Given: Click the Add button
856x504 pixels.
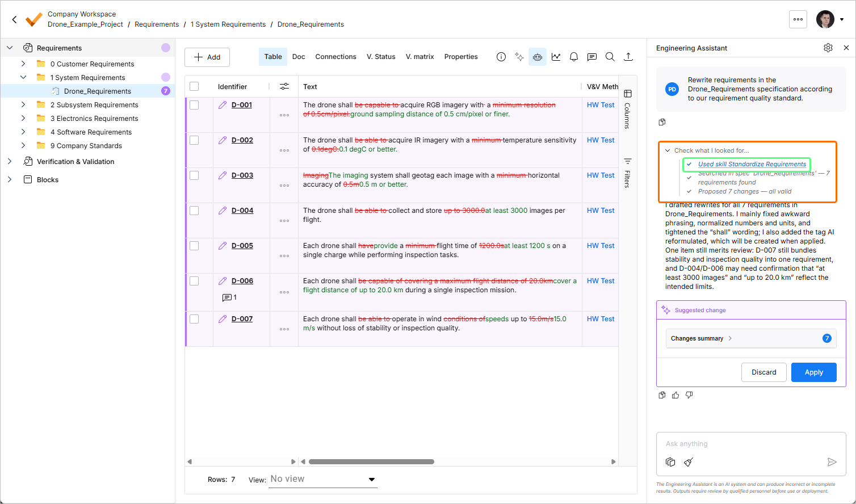Looking at the screenshot, I should 207,57.
